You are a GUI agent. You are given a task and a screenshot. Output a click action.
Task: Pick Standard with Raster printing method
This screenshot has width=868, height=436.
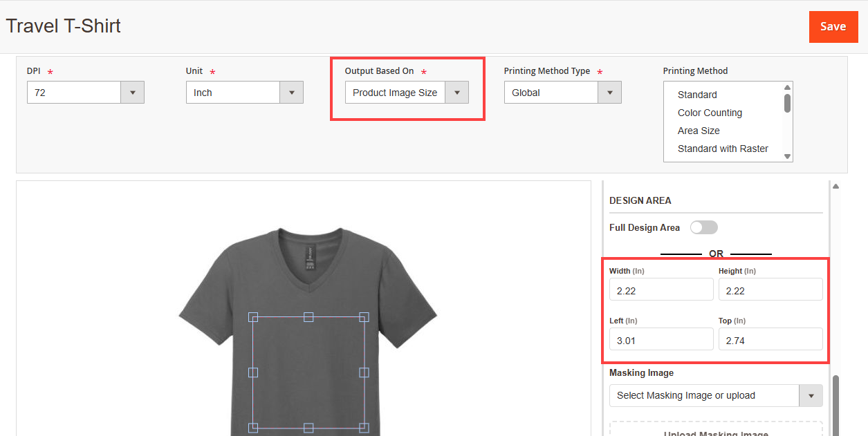[723, 149]
